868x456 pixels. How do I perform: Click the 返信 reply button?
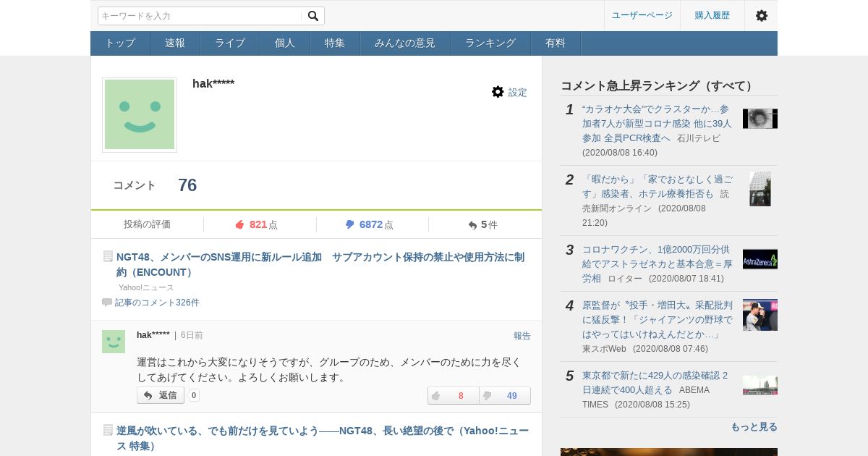tap(161, 395)
